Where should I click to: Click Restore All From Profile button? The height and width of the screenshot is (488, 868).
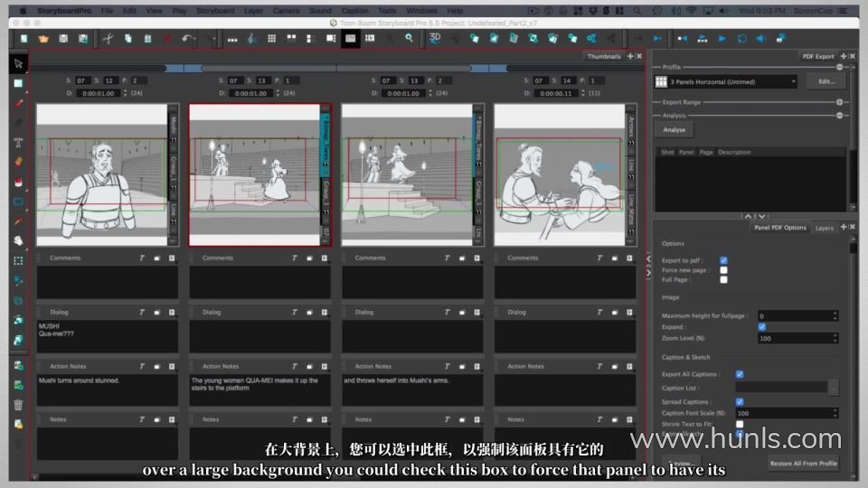point(803,463)
